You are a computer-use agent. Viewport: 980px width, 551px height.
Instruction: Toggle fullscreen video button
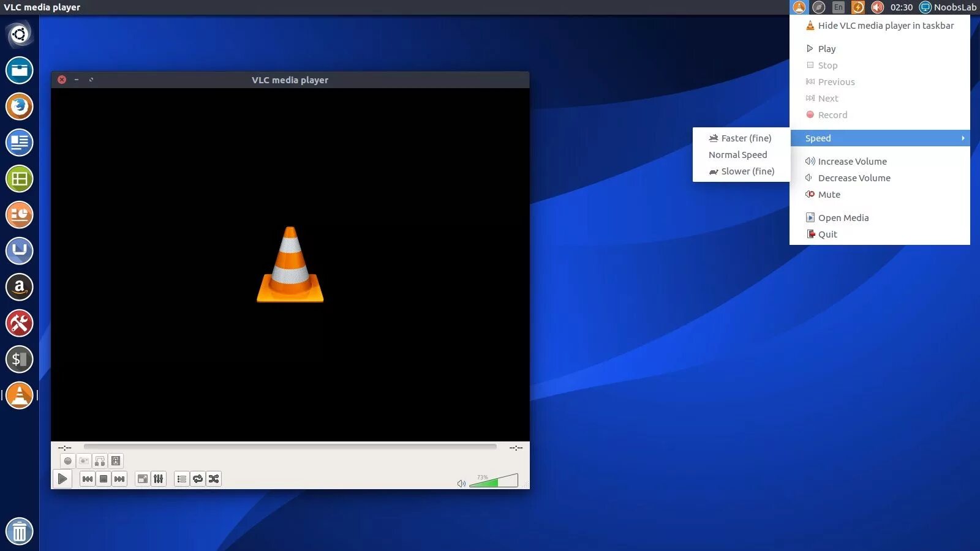pyautogui.click(x=143, y=479)
